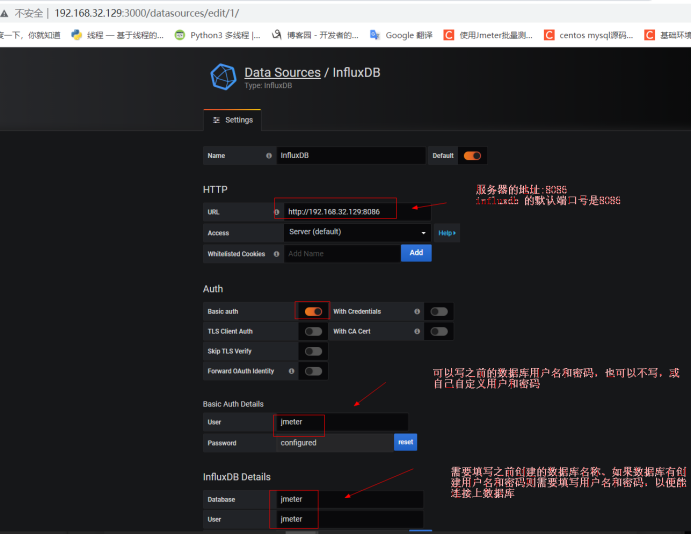The width and height of the screenshot is (692, 534).
Task: Toggle the With Credentials switch
Action: [439, 312]
